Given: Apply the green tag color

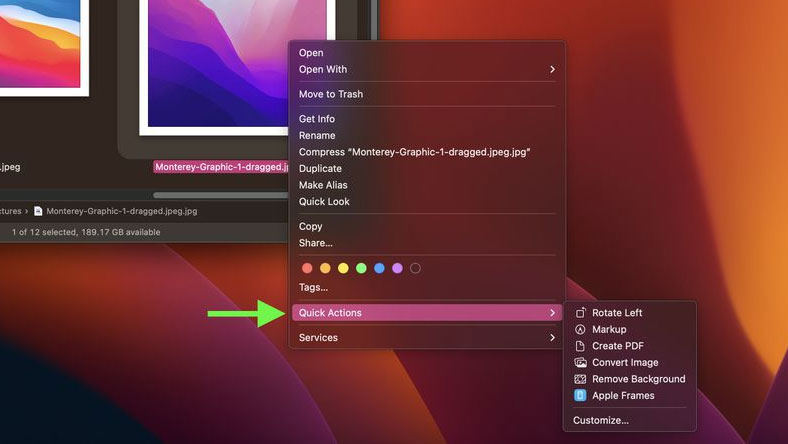Looking at the screenshot, I should [361, 268].
